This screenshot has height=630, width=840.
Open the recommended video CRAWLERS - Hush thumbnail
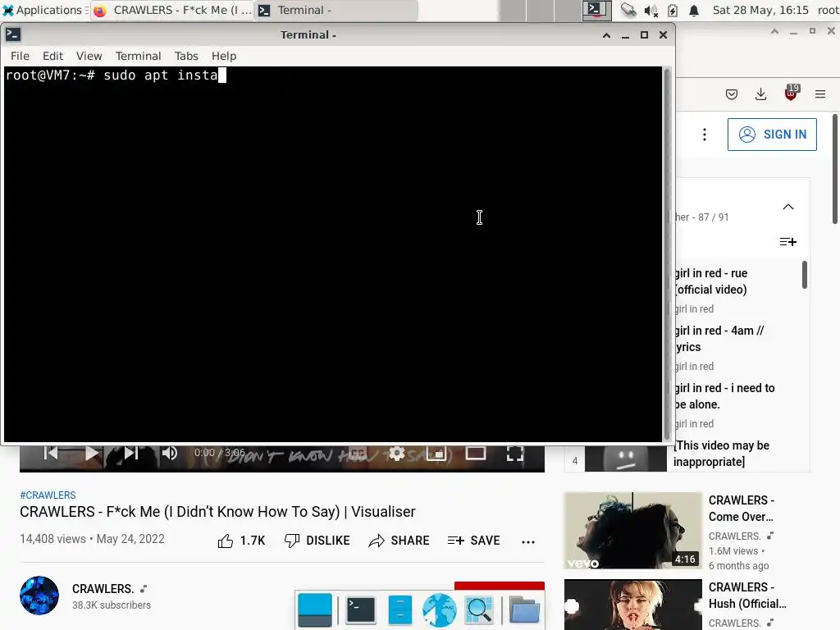click(632, 605)
